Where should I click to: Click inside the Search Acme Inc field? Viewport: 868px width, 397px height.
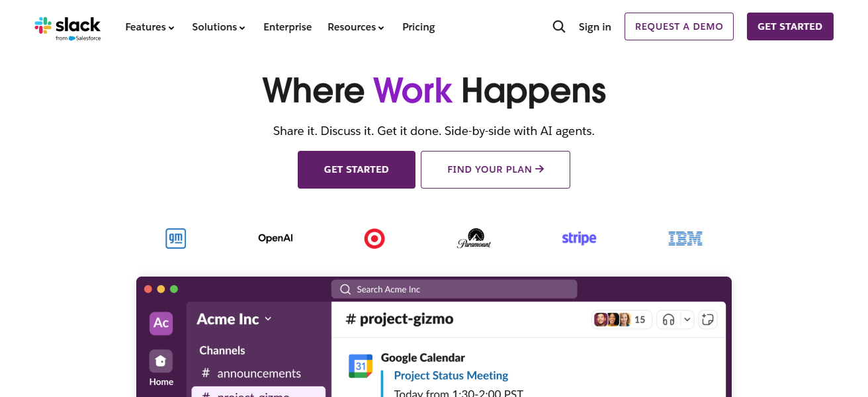coord(454,289)
